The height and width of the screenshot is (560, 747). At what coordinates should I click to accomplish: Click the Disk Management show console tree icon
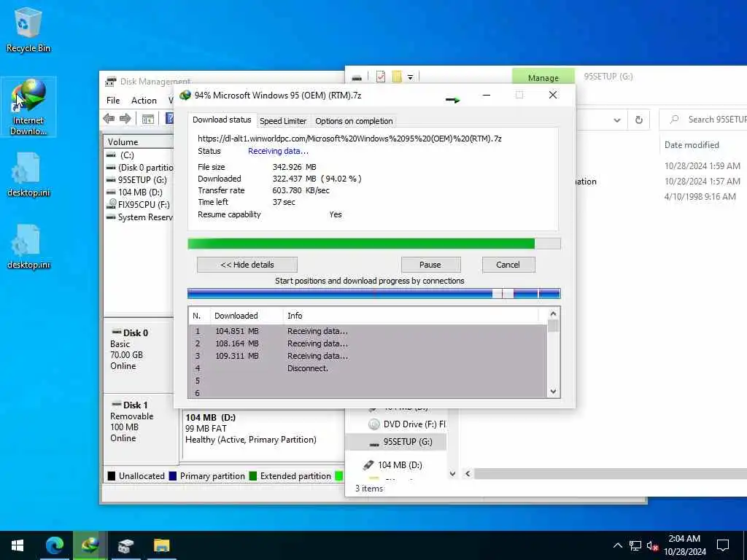(x=148, y=119)
